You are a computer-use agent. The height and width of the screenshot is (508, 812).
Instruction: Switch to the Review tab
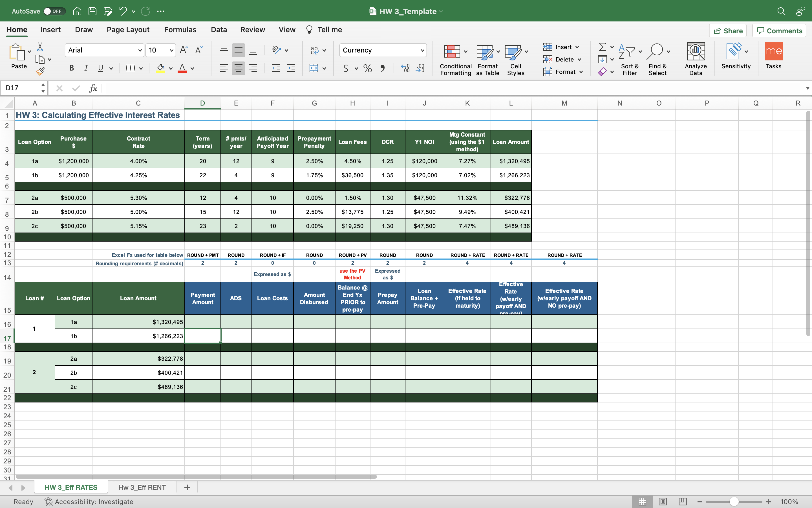pyautogui.click(x=252, y=30)
